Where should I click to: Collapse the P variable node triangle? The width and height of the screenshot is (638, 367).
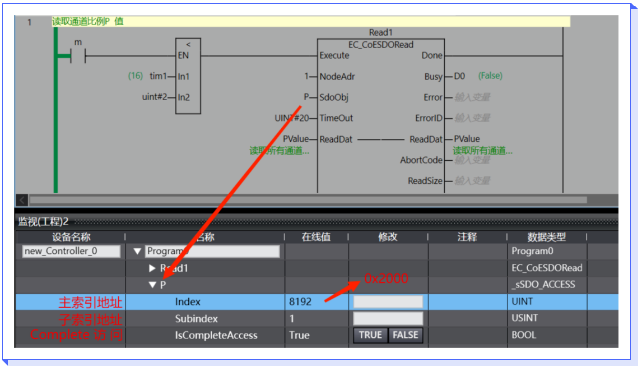pos(153,285)
